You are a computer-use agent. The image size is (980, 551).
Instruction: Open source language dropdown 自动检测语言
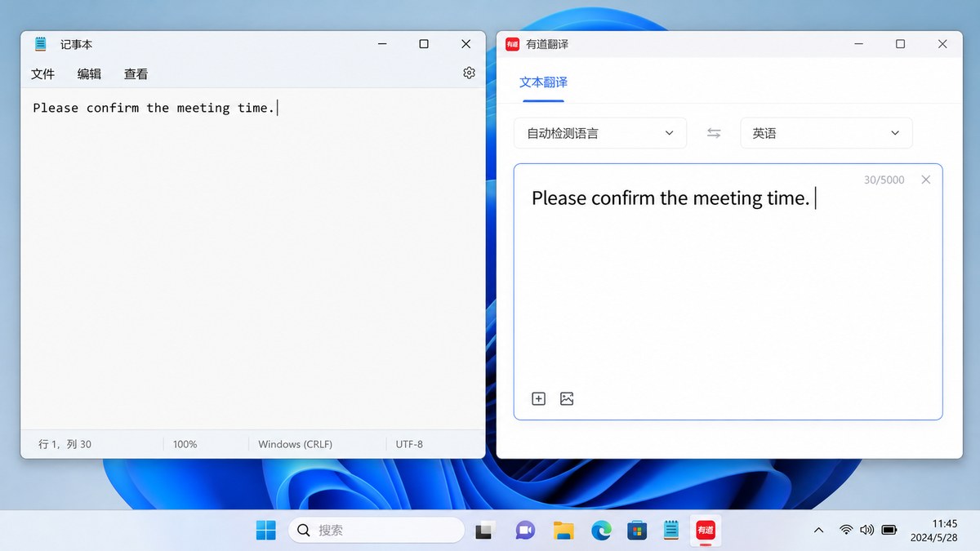coord(600,133)
